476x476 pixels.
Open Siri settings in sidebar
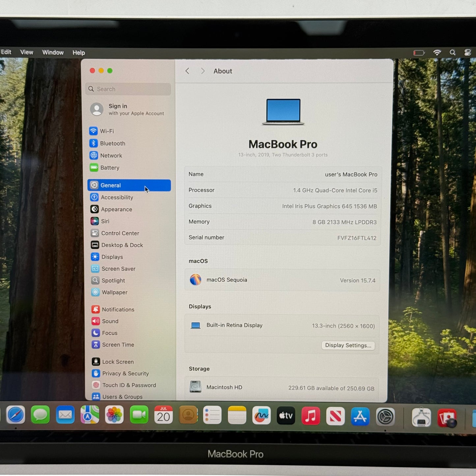pos(129,221)
